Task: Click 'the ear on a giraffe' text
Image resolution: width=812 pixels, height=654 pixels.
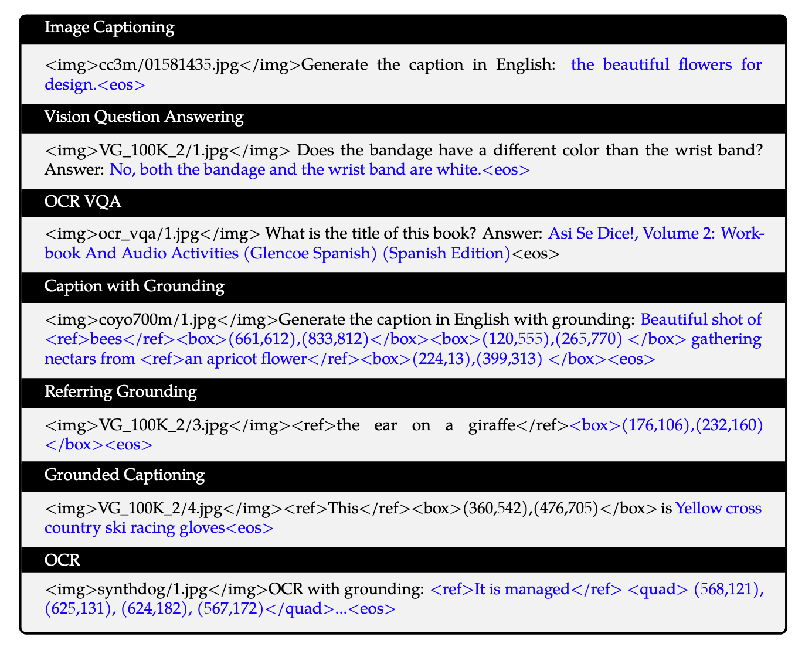Action: point(426,425)
